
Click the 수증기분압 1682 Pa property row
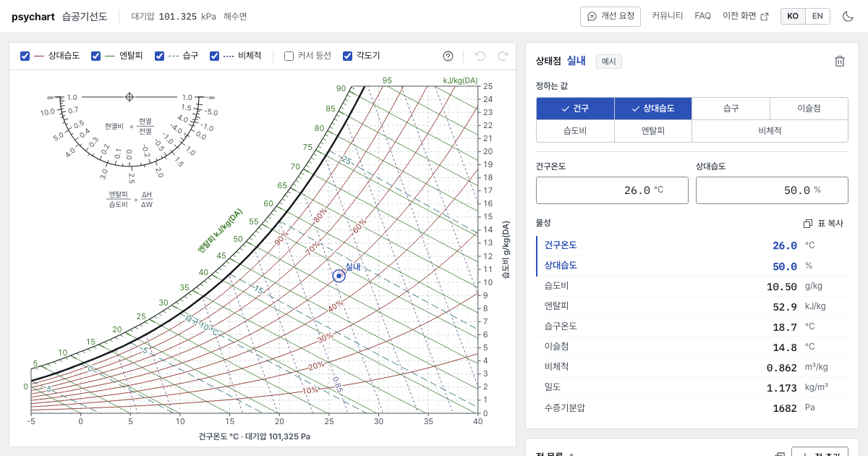tap(692, 408)
